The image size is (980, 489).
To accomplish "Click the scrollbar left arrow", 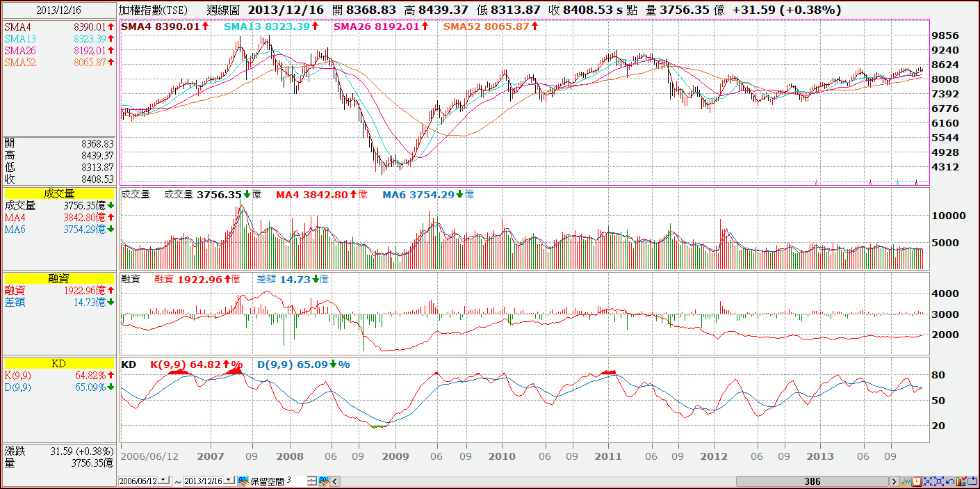I will pos(335,481).
